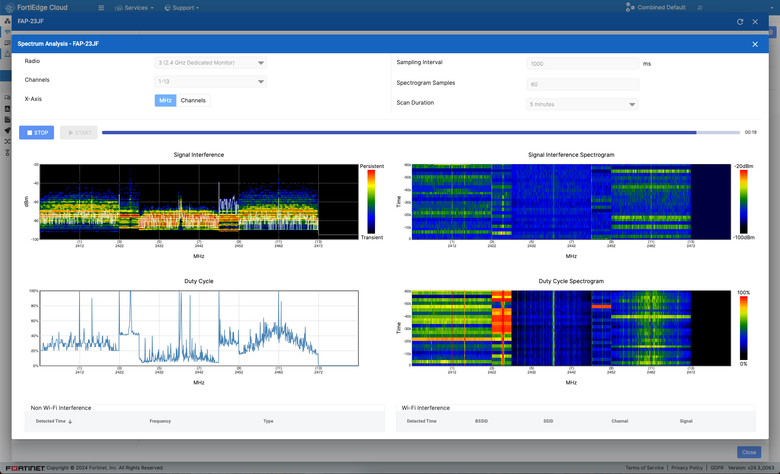Stop the running spectrum scan
780x474 pixels.
(36, 132)
